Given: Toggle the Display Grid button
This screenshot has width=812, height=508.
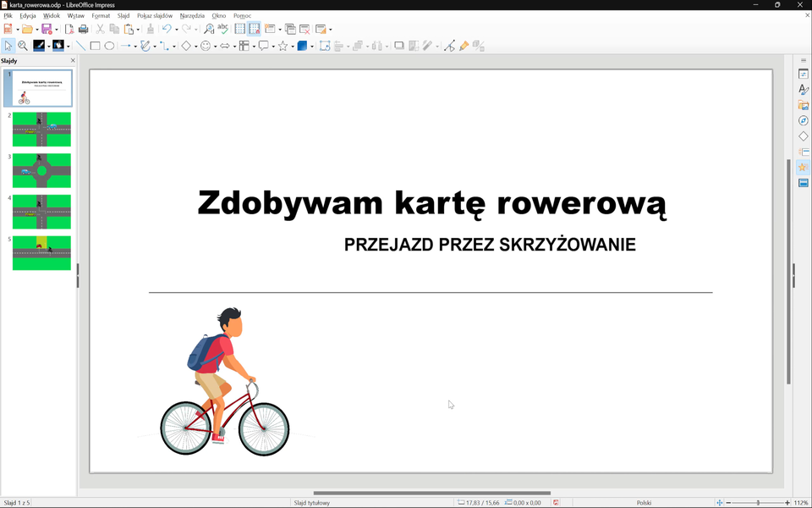Looking at the screenshot, I should pos(240,29).
